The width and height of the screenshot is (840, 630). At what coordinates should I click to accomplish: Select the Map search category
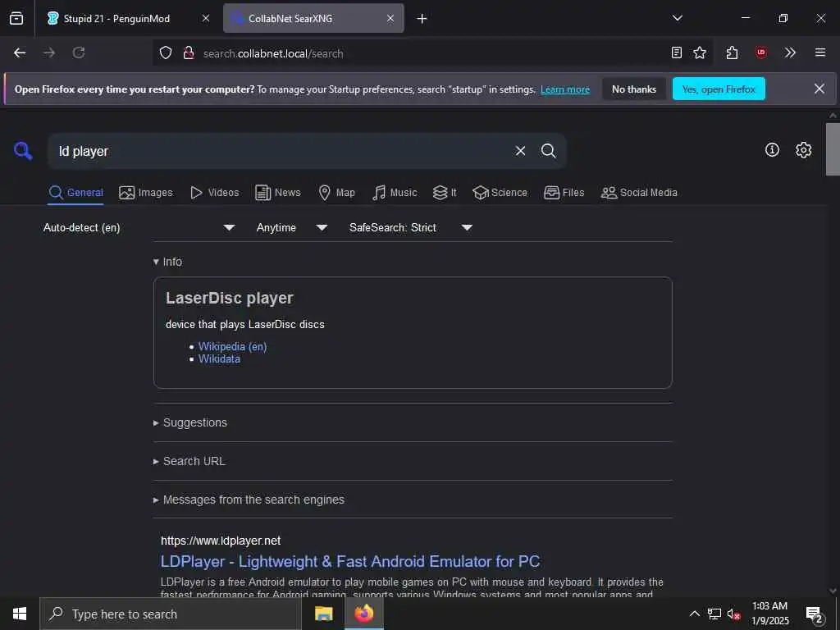click(x=336, y=192)
